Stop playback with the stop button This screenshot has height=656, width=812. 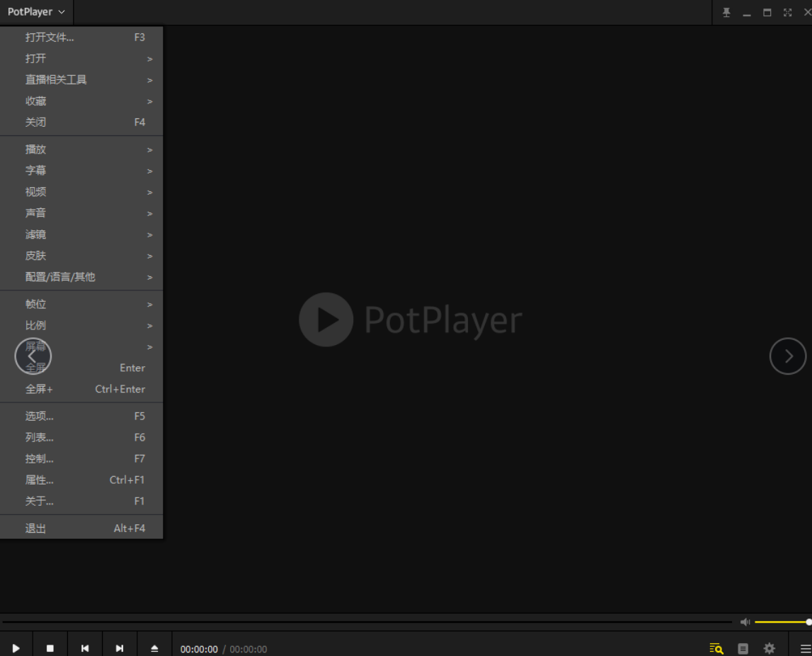[50, 647]
